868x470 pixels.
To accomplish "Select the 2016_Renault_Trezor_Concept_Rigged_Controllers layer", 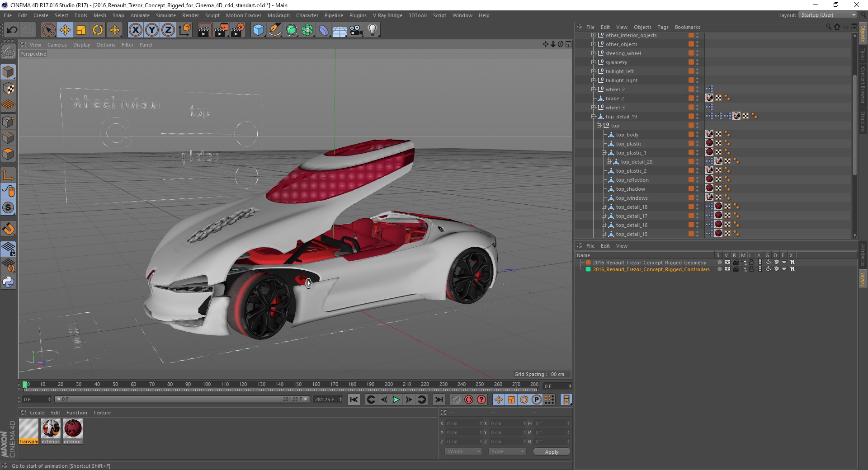I will click(651, 269).
